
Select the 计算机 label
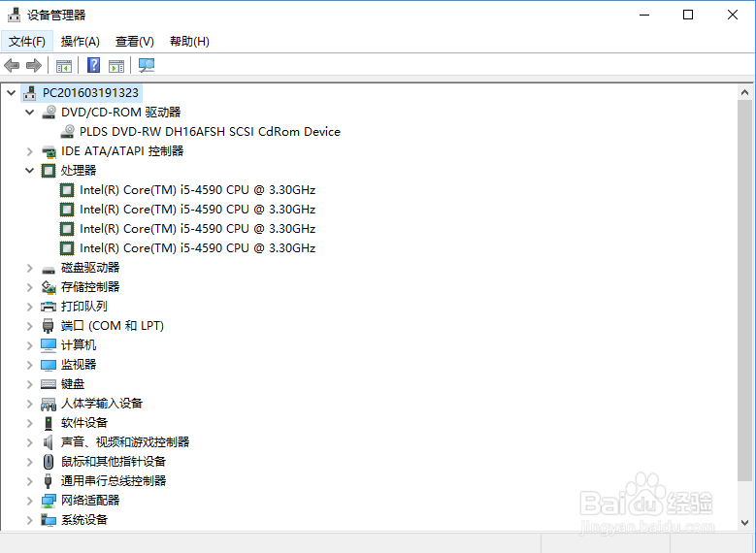(x=79, y=345)
